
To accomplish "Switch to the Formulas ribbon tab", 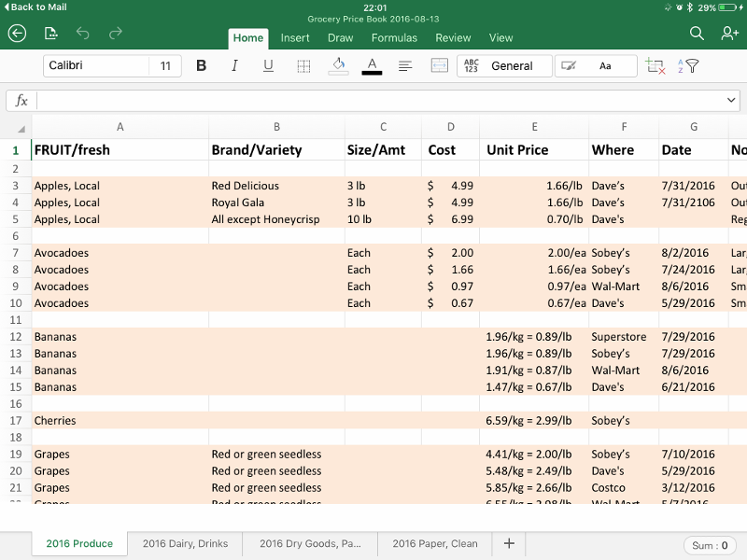I will pyautogui.click(x=394, y=38).
